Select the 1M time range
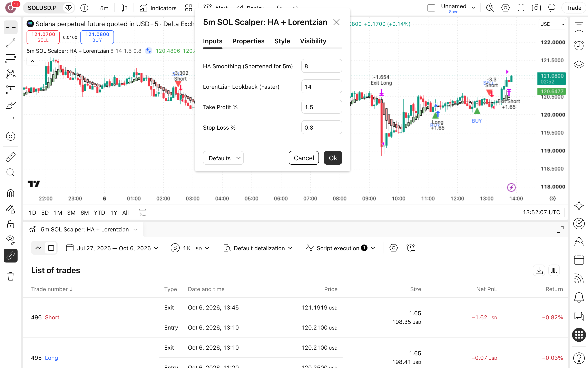 coord(58,212)
